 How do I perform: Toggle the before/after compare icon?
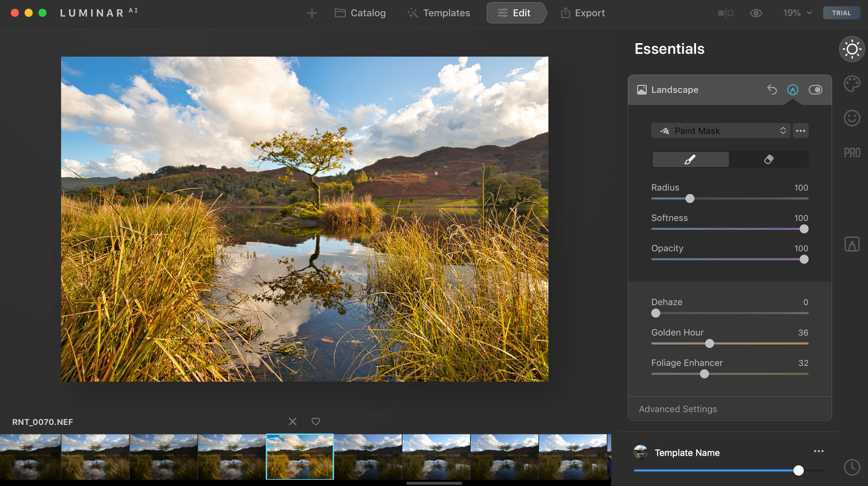point(725,13)
